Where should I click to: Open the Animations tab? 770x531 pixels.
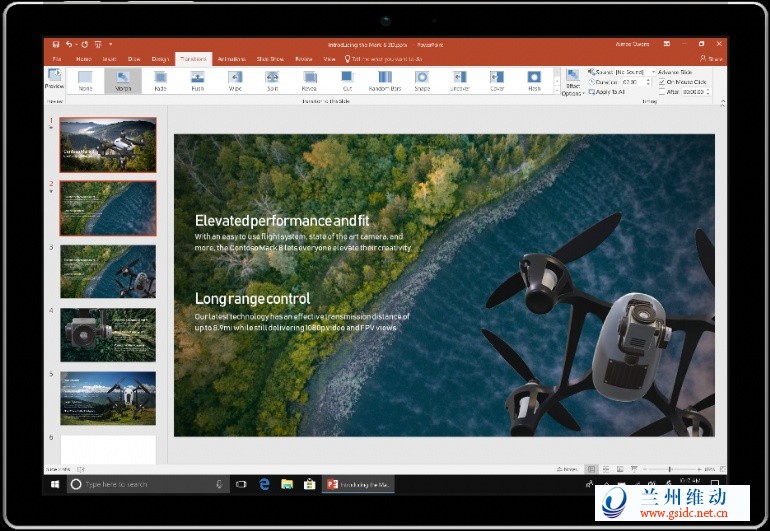coord(231,59)
